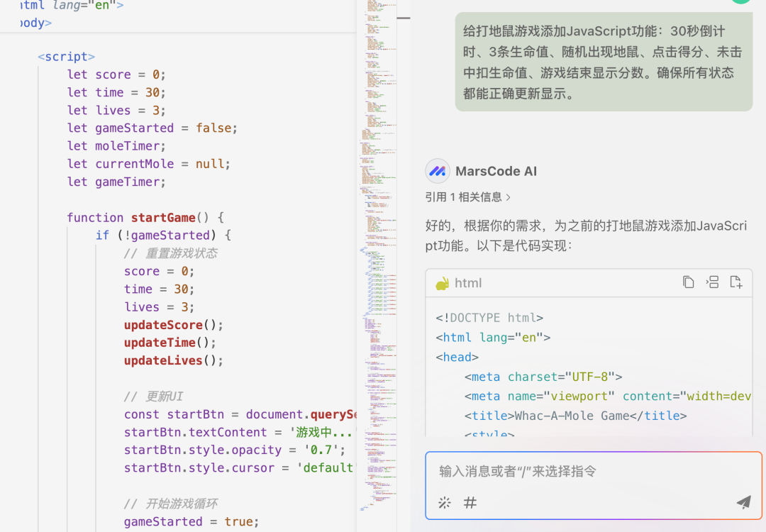Click the let lives = 3; line
This screenshot has height=532, width=766.
pyautogui.click(x=116, y=111)
